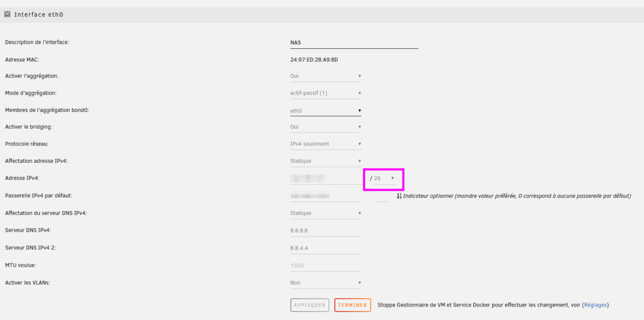Image resolution: width=644 pixels, height=320 pixels.
Task: Click the Serveur DNS IPv4 2 label
Action: pos(29,248)
